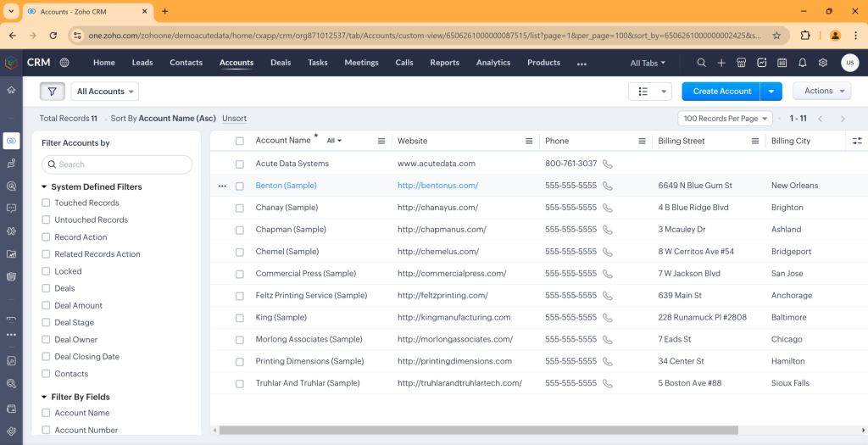
Task: Collapse System Defined Filters section
Action: coord(44,187)
